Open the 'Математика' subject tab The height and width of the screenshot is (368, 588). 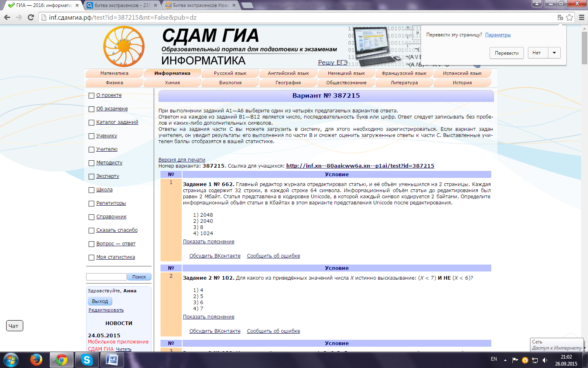(x=114, y=73)
